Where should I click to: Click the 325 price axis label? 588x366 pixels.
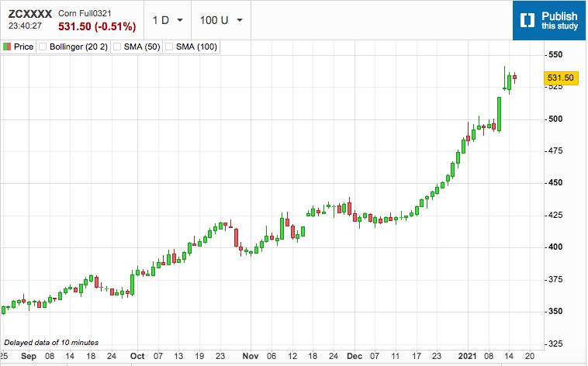click(555, 344)
